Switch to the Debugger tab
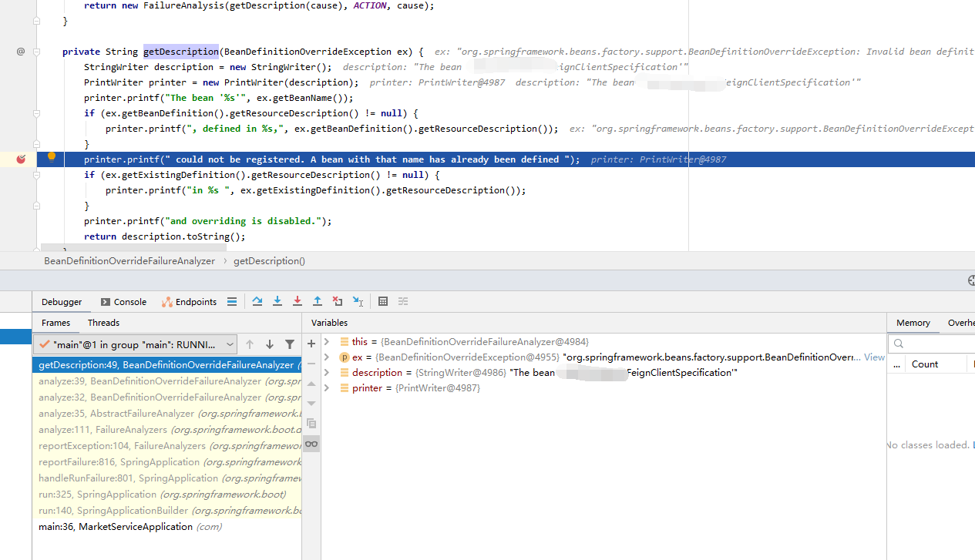This screenshot has width=975, height=560. pos(62,302)
